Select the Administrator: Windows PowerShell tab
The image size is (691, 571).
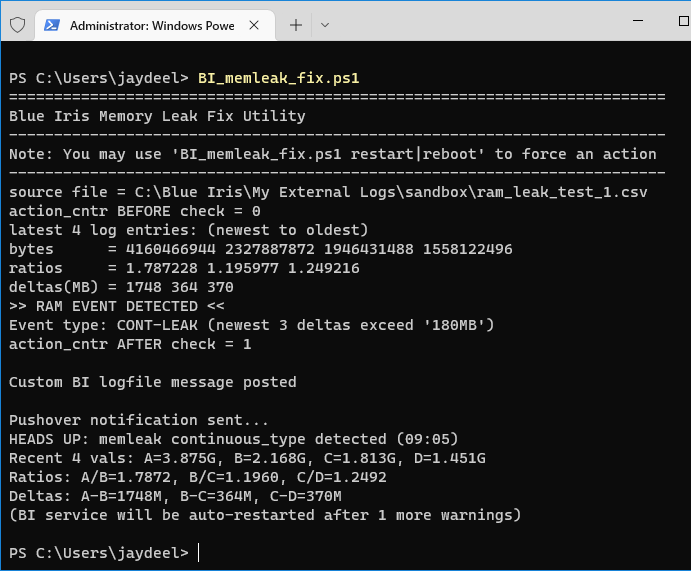(x=155, y=25)
